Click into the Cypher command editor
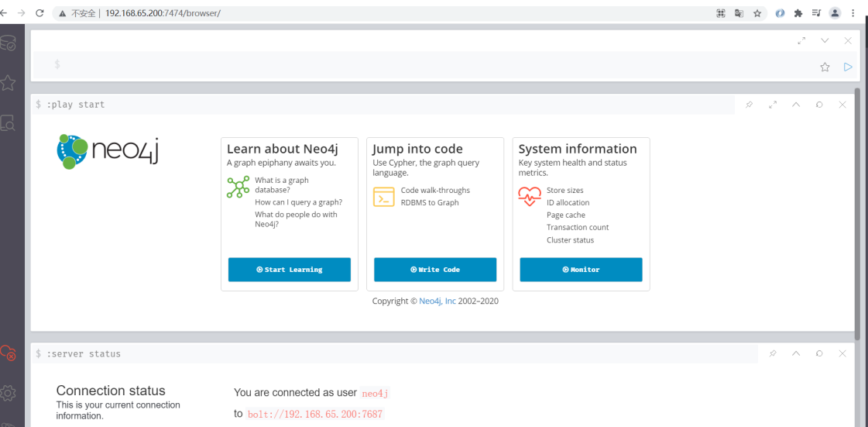This screenshot has height=427, width=868. tap(426, 65)
